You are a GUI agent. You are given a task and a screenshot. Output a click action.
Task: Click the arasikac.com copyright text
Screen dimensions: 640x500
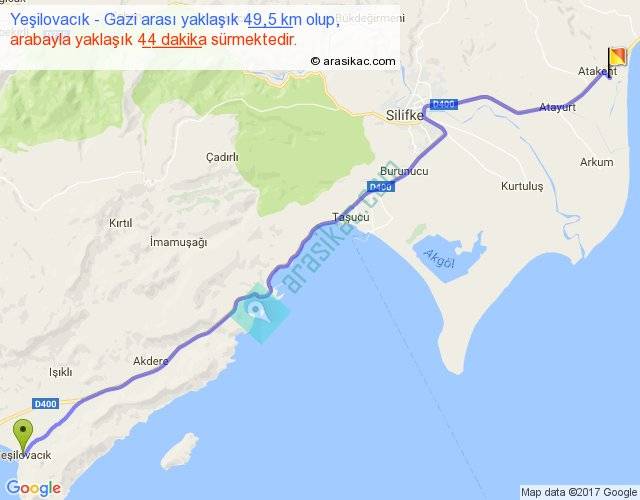tap(353, 61)
